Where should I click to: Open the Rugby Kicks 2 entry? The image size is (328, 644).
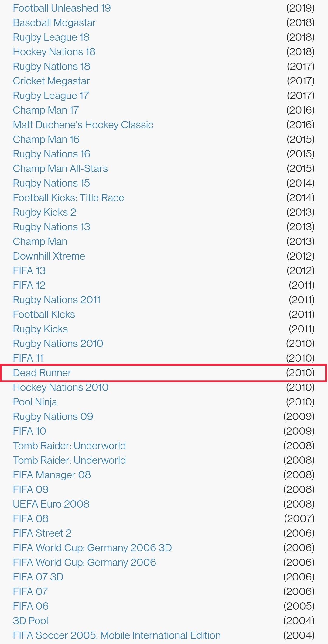[44, 212]
